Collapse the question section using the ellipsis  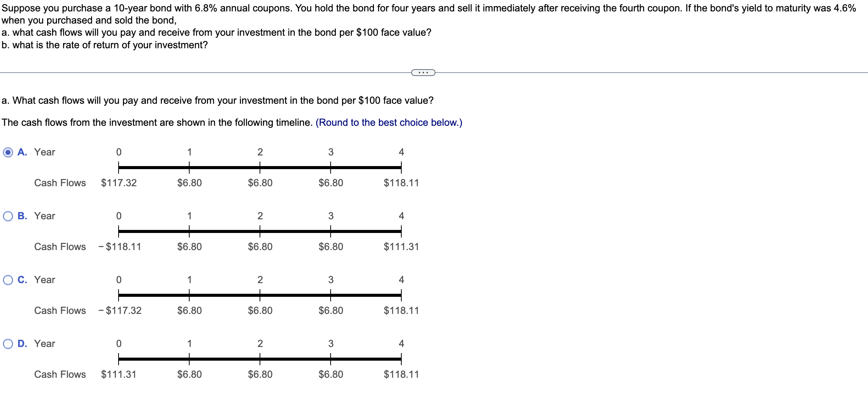pyautogui.click(x=423, y=72)
